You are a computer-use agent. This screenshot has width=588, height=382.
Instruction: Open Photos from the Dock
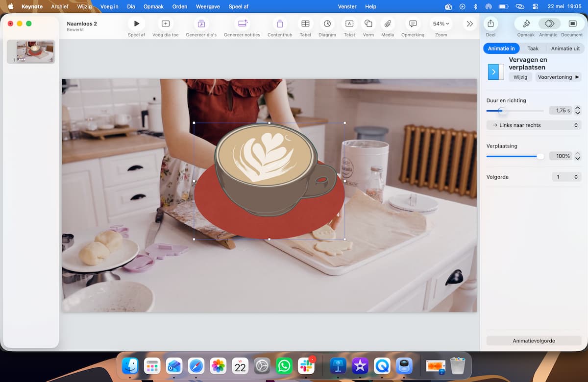218,366
